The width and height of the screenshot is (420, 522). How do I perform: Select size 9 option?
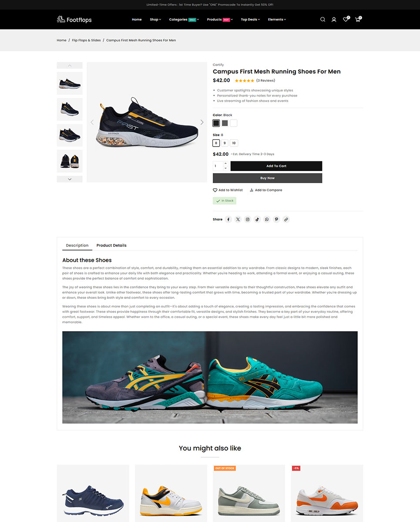click(225, 143)
